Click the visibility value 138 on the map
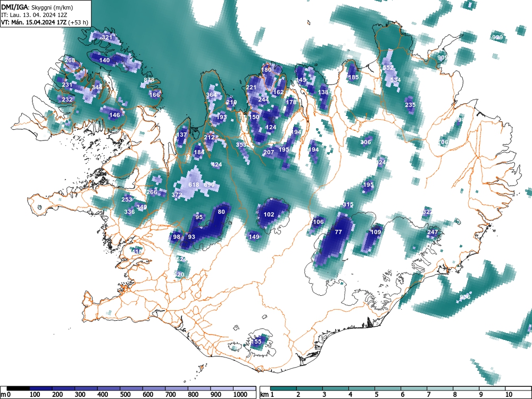 point(323,92)
